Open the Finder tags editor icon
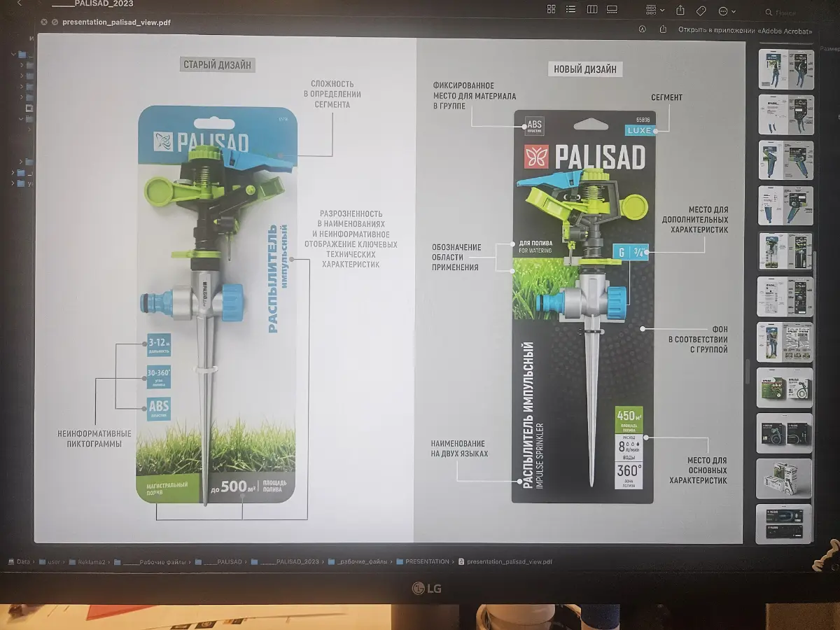This screenshot has width=840, height=630. coord(701,10)
